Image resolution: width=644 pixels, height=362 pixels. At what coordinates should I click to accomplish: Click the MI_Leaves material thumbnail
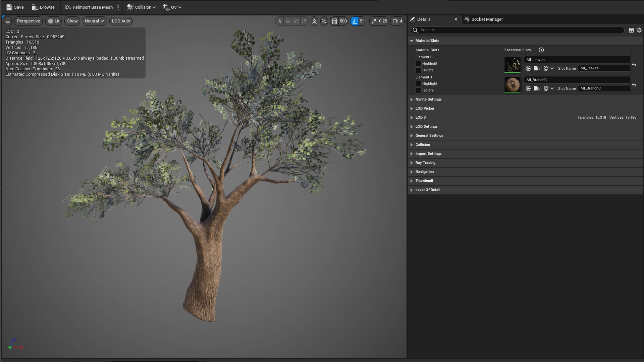tap(512, 65)
